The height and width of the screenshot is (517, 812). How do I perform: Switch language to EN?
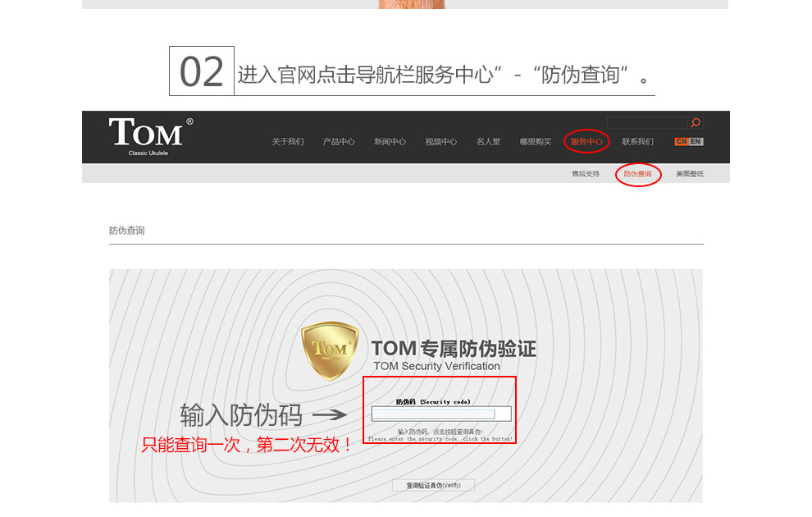[696, 141]
